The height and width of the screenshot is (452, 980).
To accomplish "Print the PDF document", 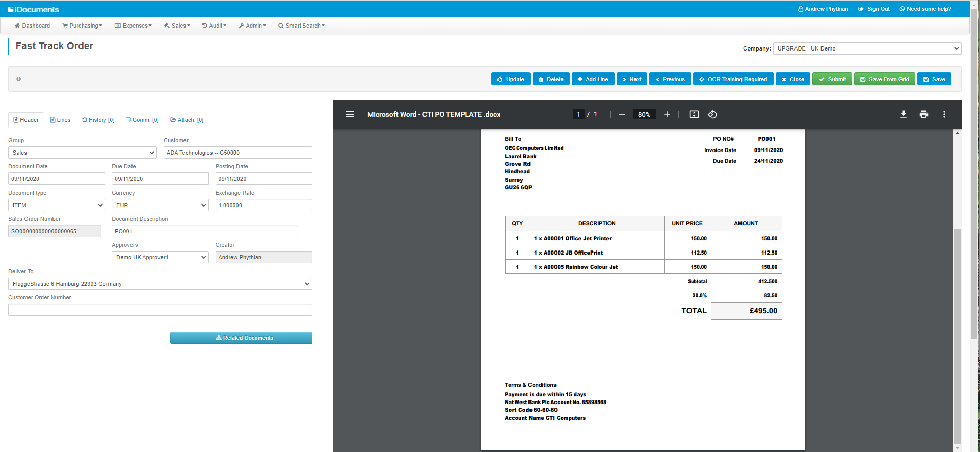I will coord(924,114).
